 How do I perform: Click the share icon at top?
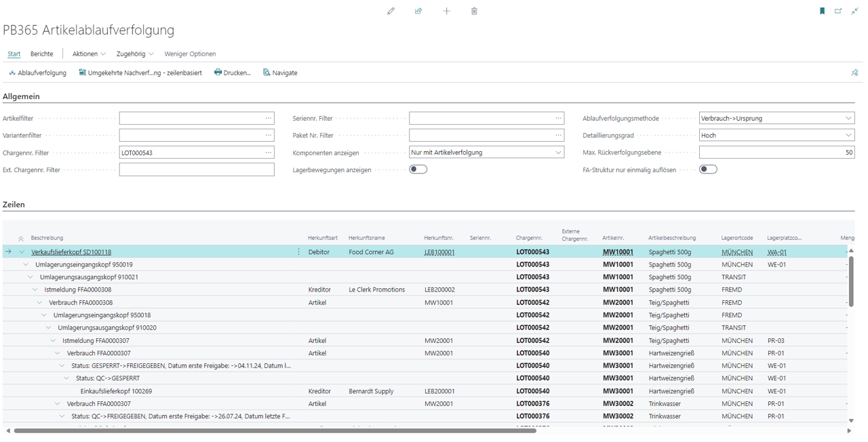tap(418, 11)
